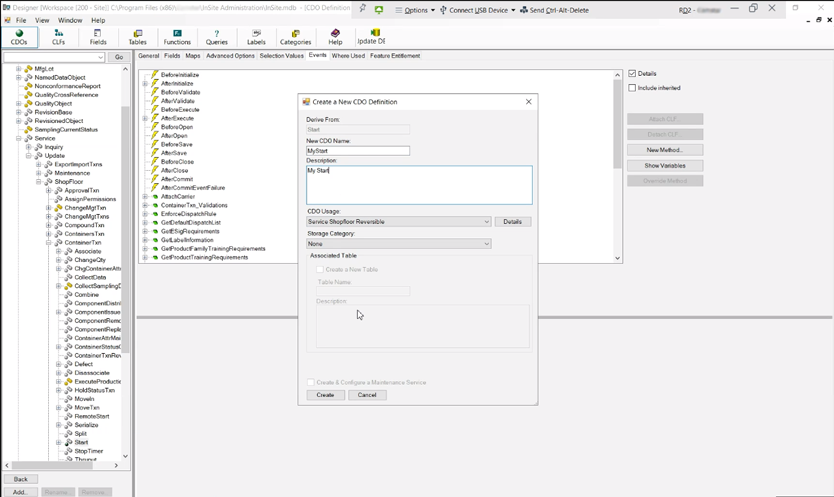
Task: Open the CLFs toolbar icon
Action: [x=58, y=37]
